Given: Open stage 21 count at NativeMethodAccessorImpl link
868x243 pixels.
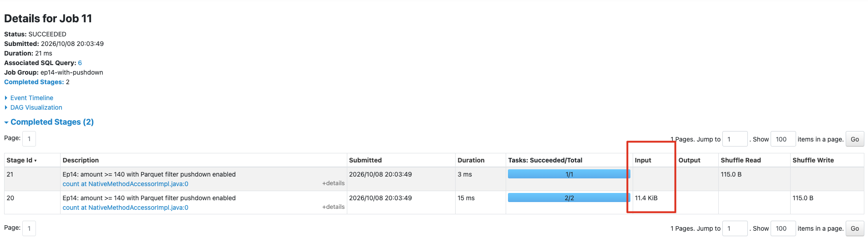Looking at the screenshot, I should [x=126, y=184].
